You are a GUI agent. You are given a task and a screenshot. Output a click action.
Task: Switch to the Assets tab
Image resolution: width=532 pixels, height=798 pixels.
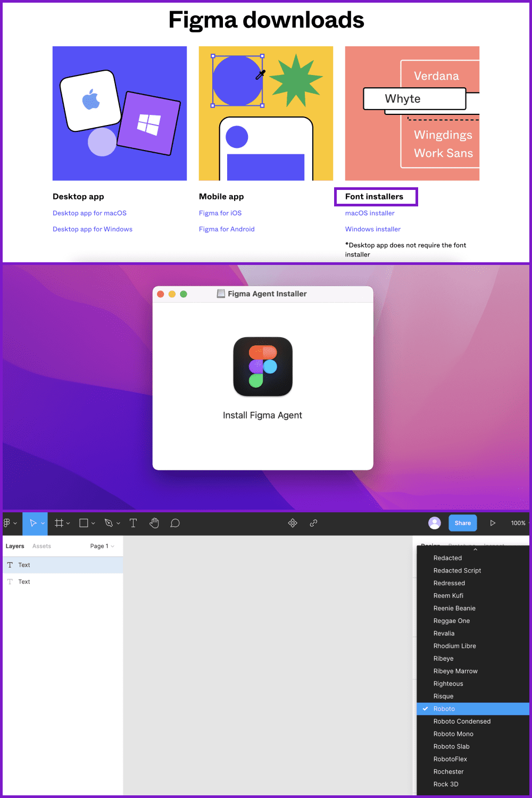click(x=41, y=546)
